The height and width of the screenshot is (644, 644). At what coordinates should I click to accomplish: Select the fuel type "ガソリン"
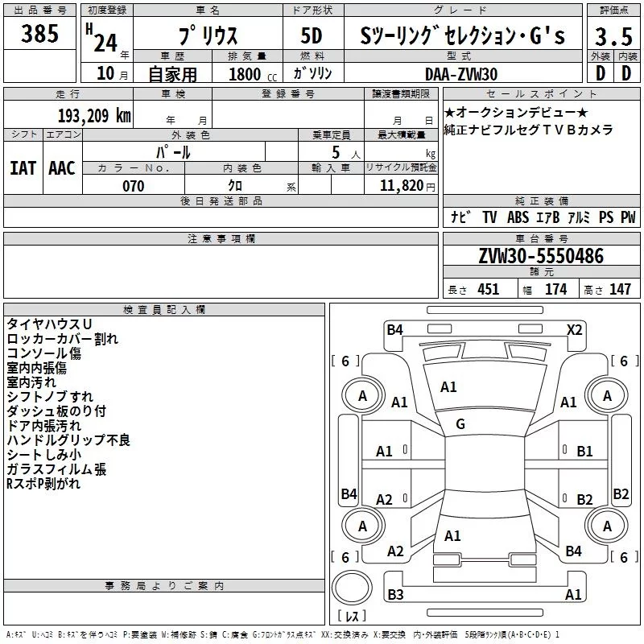(x=312, y=73)
